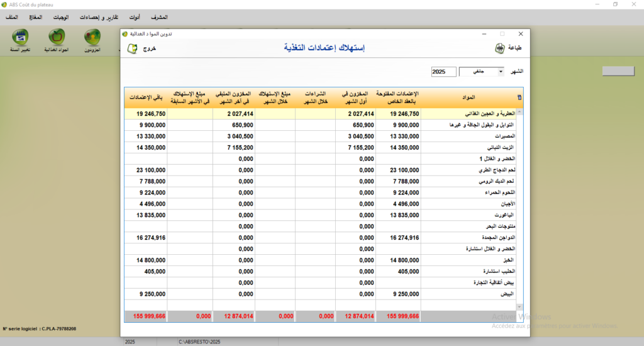Viewport: 644px width, 346px height.
Task: Click the printer icon next to طباعة
Action: [500, 49]
